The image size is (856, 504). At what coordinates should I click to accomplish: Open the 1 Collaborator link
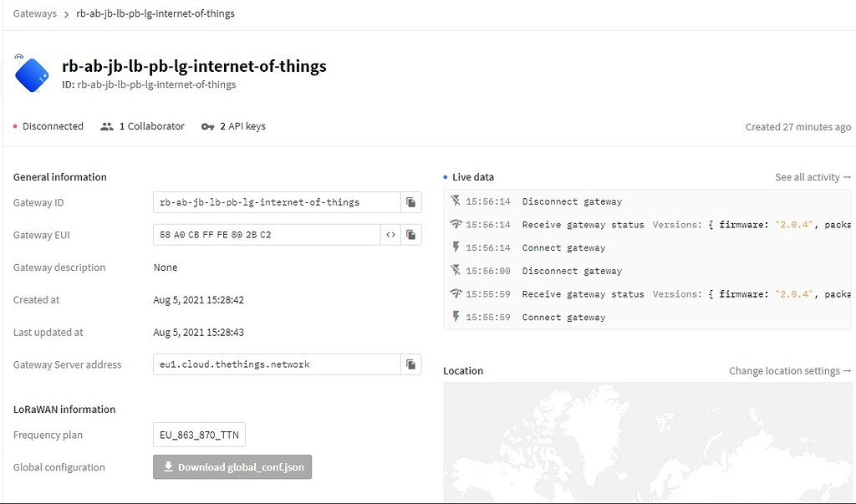click(151, 126)
